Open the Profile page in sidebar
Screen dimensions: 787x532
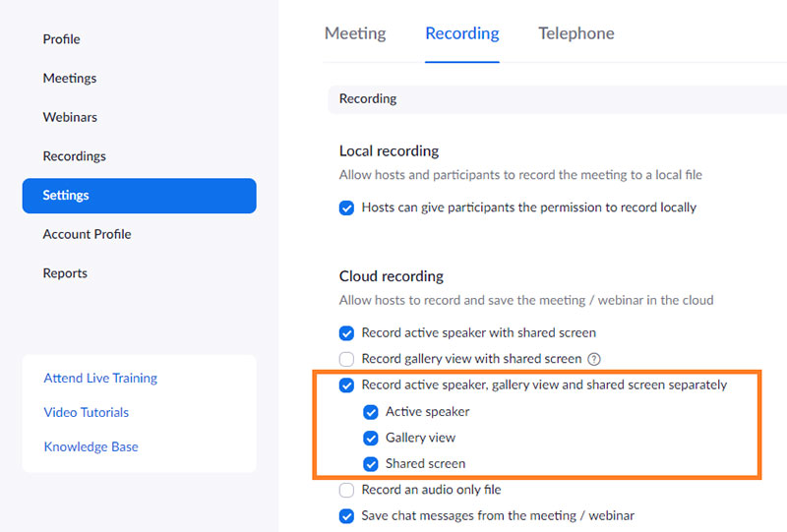pos(61,39)
